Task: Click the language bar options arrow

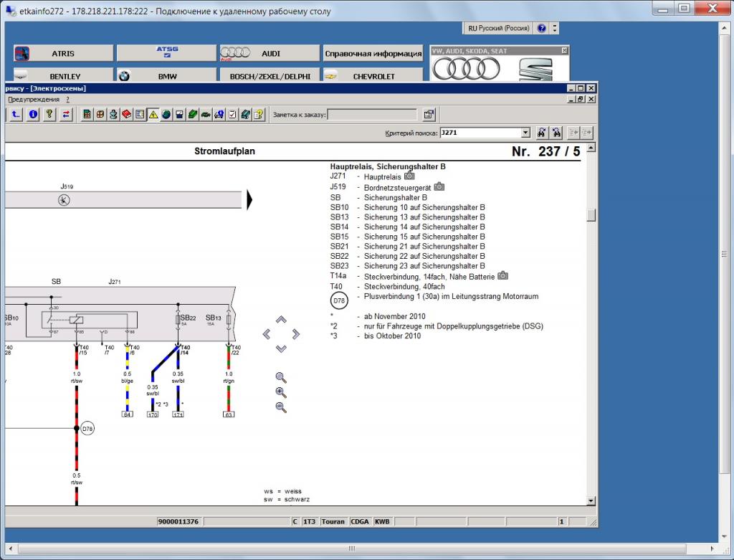Action: coord(555,28)
